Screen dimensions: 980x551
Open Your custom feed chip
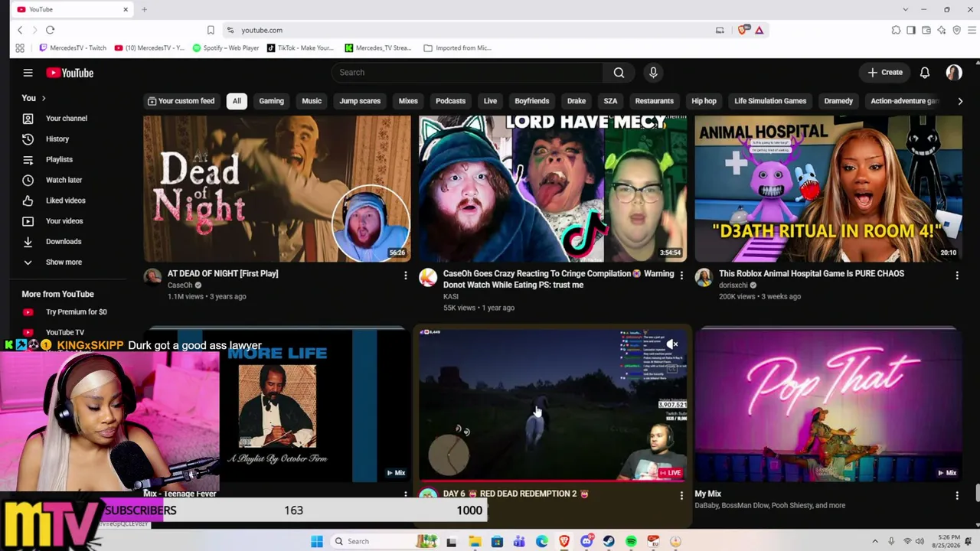pyautogui.click(x=181, y=101)
